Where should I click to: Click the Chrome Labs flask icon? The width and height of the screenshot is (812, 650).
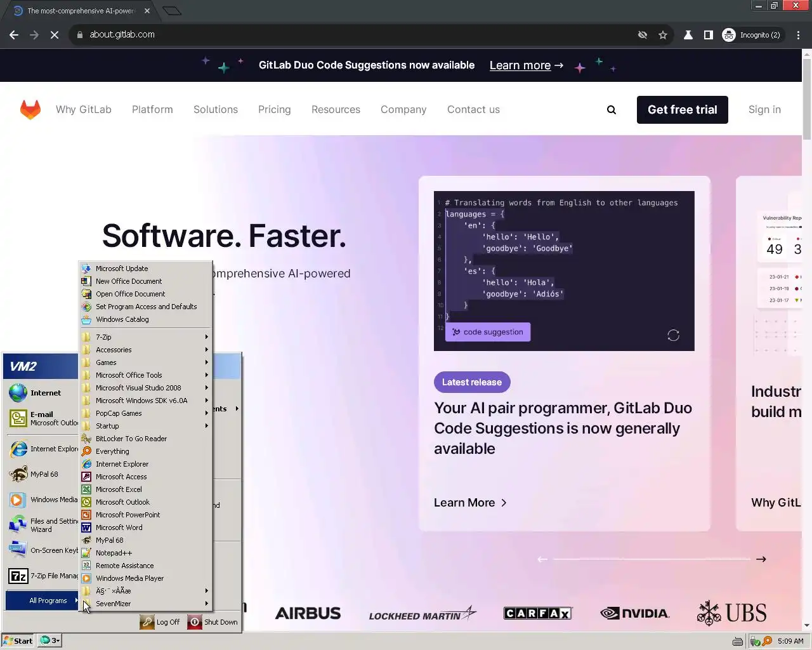pyautogui.click(x=688, y=35)
